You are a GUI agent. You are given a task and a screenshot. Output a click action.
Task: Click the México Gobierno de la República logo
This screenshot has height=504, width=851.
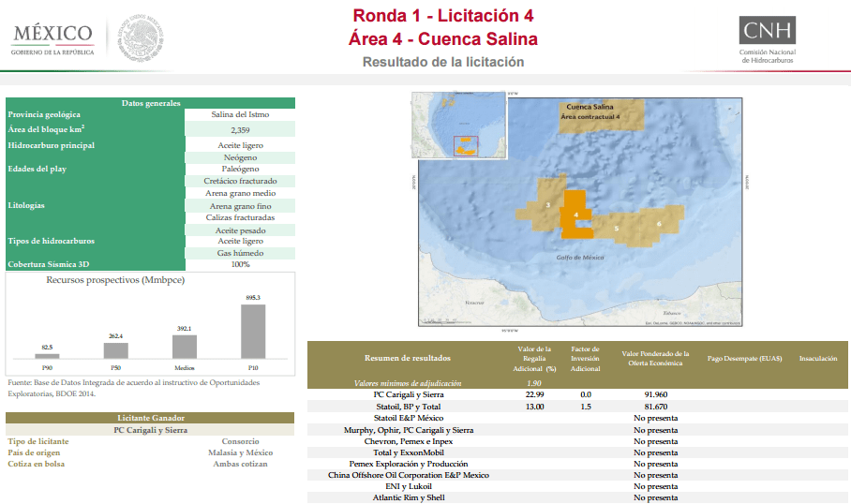[x=52, y=39]
